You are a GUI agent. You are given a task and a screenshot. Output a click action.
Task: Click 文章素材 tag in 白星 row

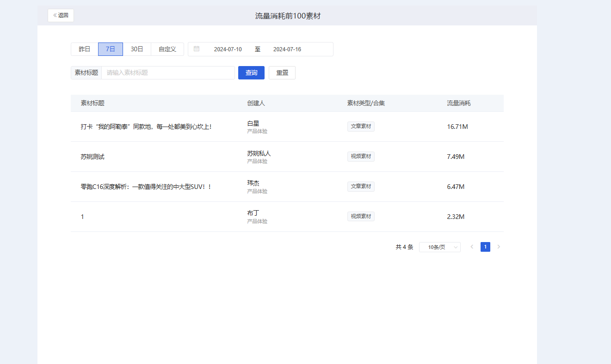[x=361, y=127]
